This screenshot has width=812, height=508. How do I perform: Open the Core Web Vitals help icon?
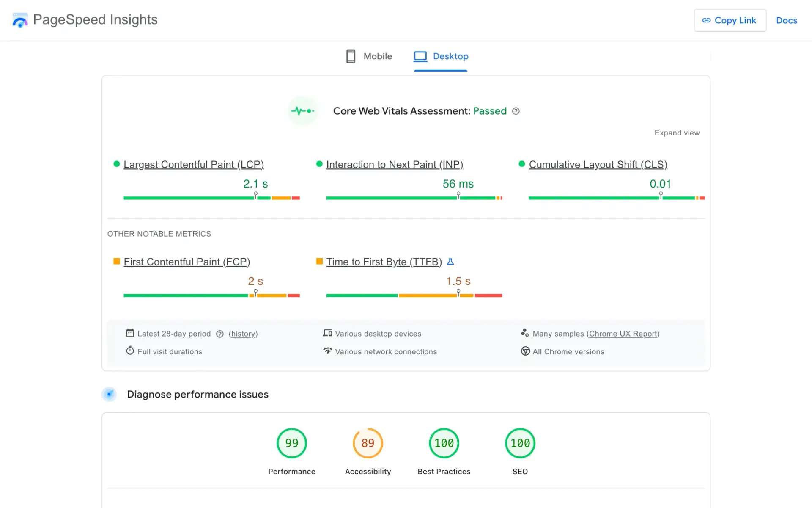click(x=516, y=111)
